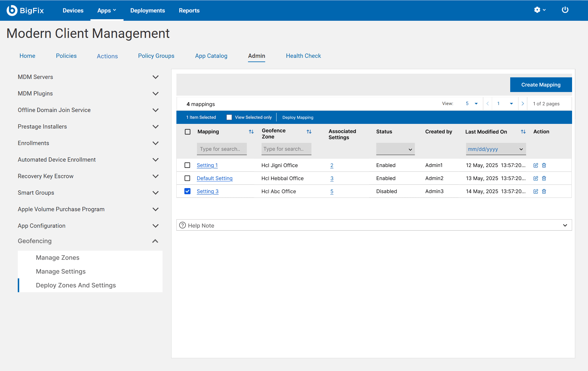Switch to the Policy Groups tab
588x371 pixels.
point(156,56)
